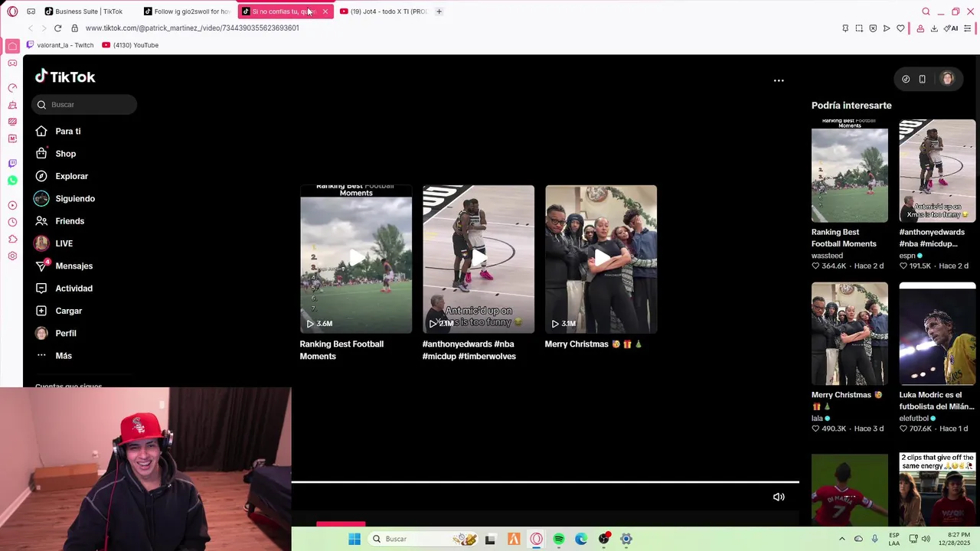Click the get-app phone icon

(923, 79)
